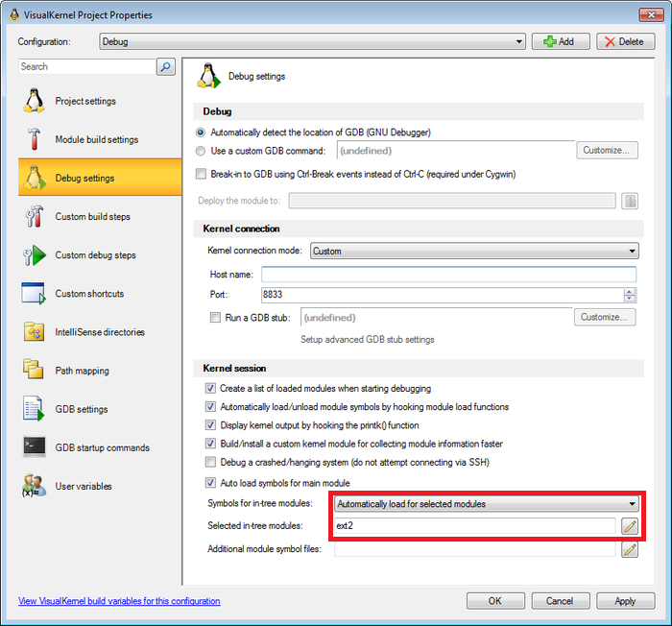Click the Port field showing 8833
This screenshot has height=626, width=672.
(443, 295)
